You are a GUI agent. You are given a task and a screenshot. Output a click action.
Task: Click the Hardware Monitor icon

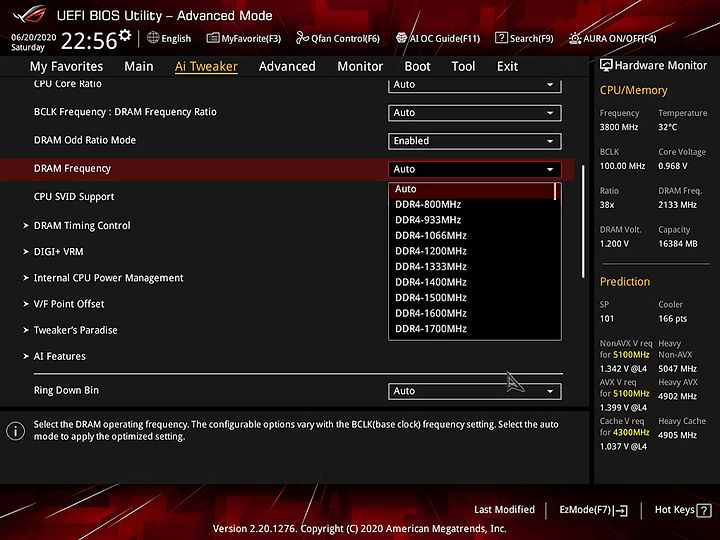(x=606, y=65)
